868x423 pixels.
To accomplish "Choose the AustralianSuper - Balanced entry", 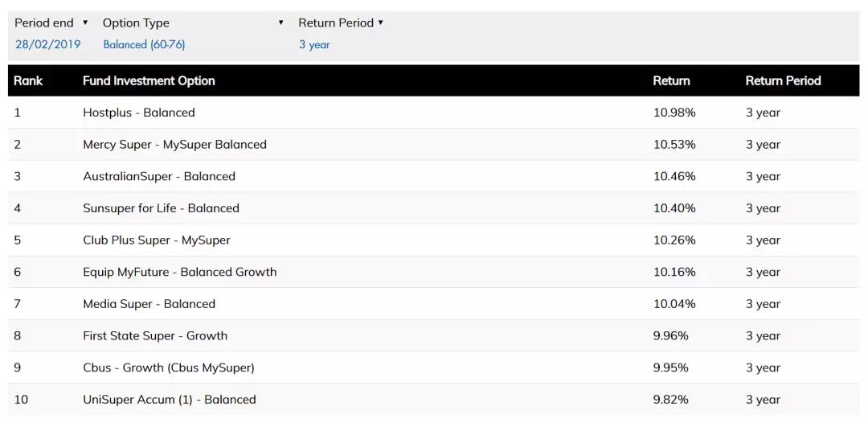I will 434,177.
